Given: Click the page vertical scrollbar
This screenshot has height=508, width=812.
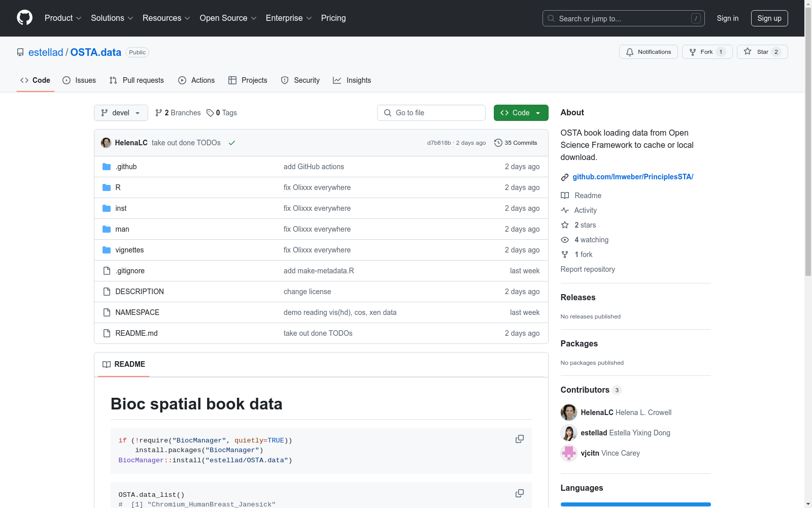Looking at the screenshot, I should tap(808, 142).
